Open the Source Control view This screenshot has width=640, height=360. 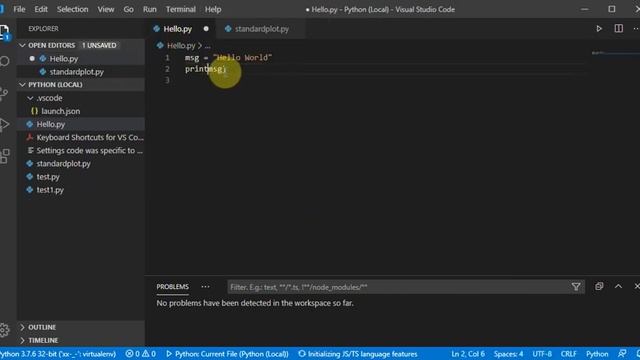(4, 93)
